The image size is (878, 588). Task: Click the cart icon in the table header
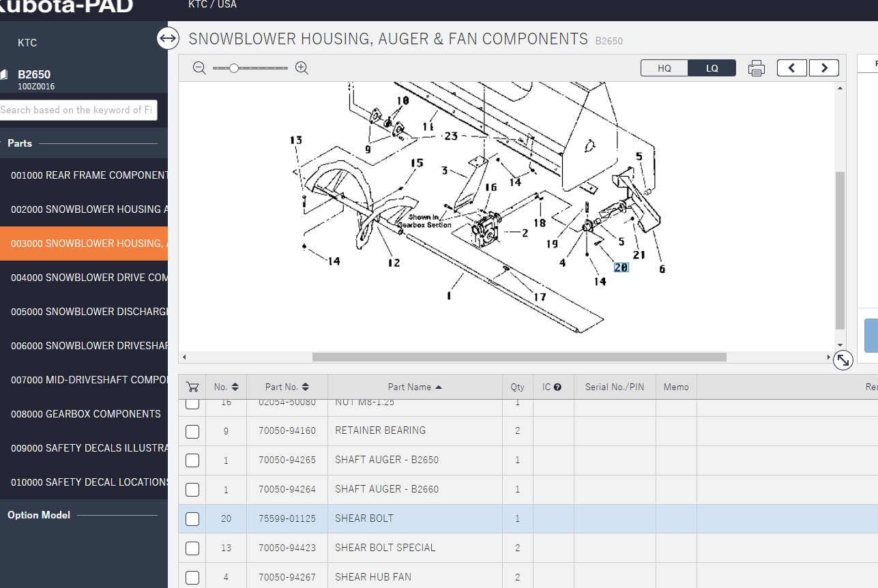pos(192,387)
